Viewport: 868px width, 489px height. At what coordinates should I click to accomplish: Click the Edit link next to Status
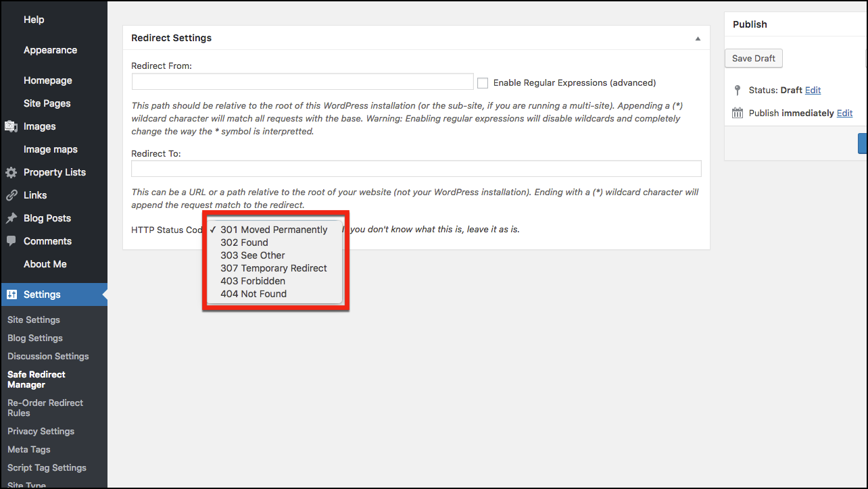pos(813,90)
